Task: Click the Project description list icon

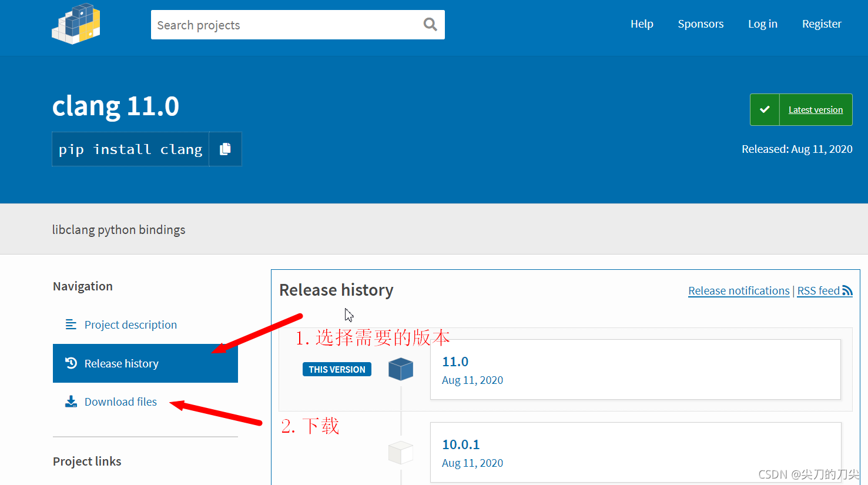Action: coord(71,325)
